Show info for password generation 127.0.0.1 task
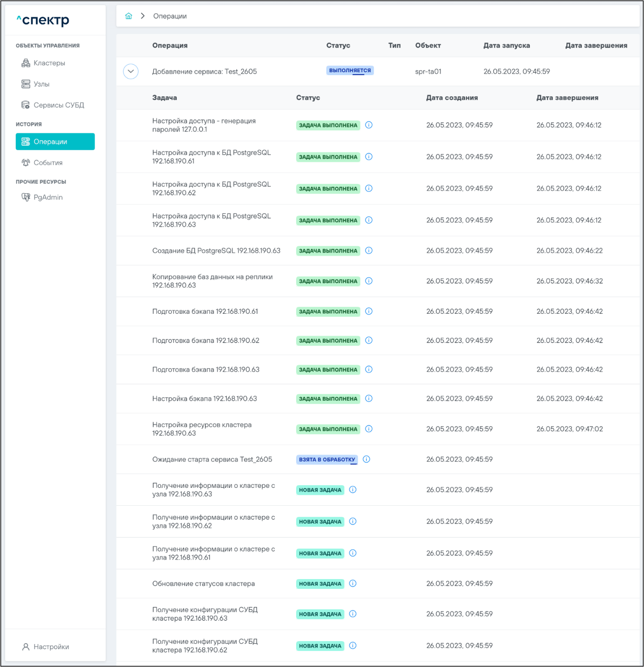 [x=369, y=125]
